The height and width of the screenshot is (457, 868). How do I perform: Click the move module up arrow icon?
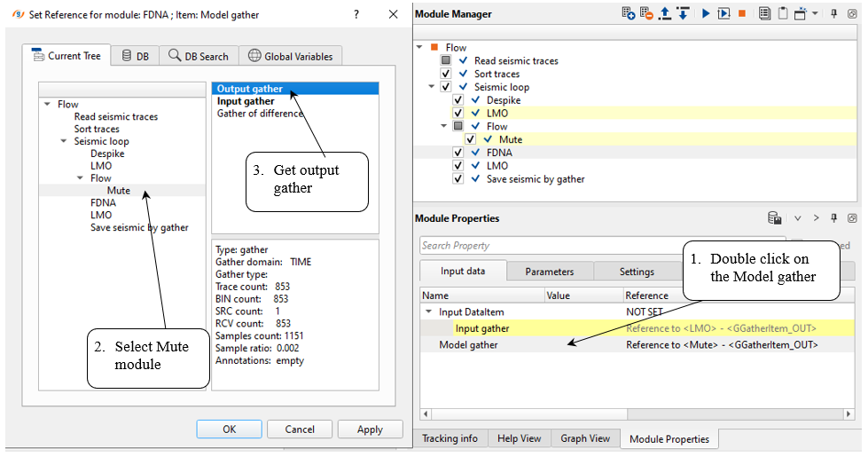click(x=664, y=13)
